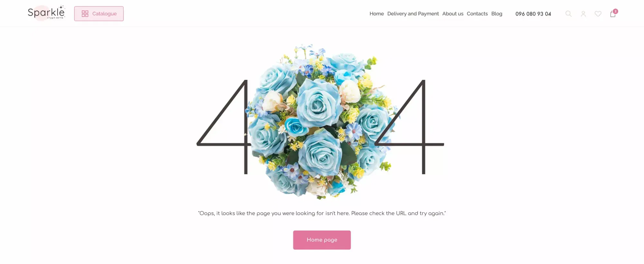Image resolution: width=644 pixels, height=264 pixels.
Task: Click the word Catalogue in the header
Action: click(104, 14)
